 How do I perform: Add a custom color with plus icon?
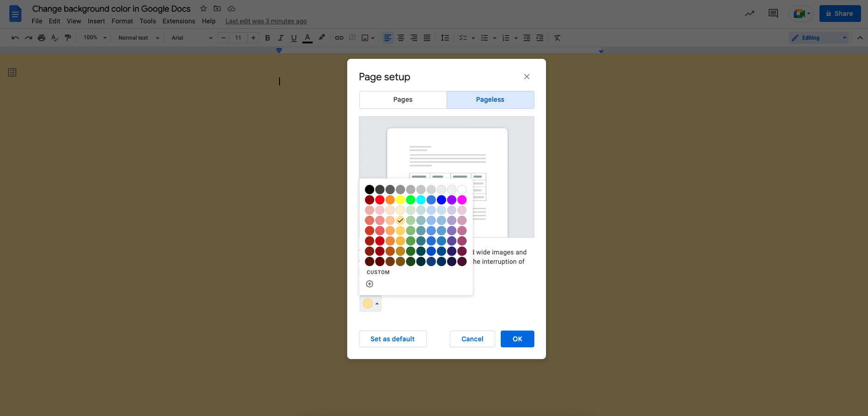click(x=370, y=284)
